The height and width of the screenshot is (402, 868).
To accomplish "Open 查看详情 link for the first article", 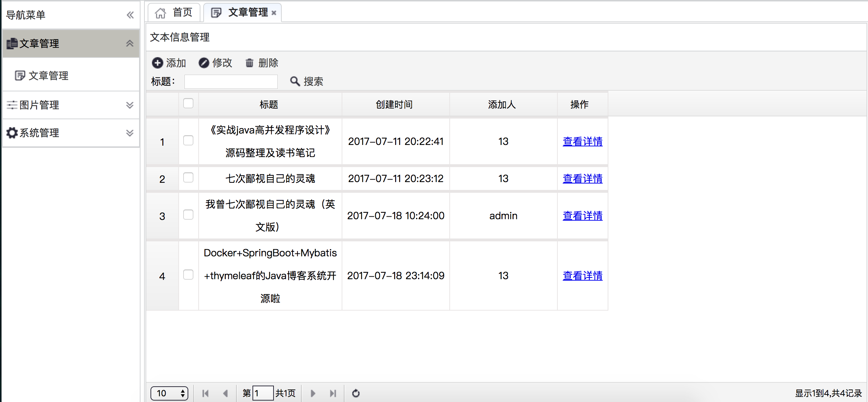I will tap(582, 141).
